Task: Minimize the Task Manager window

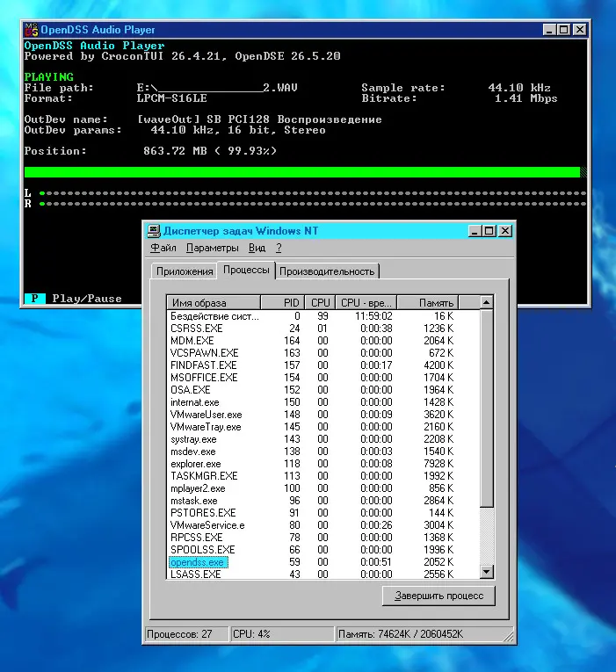Action: tap(475, 231)
